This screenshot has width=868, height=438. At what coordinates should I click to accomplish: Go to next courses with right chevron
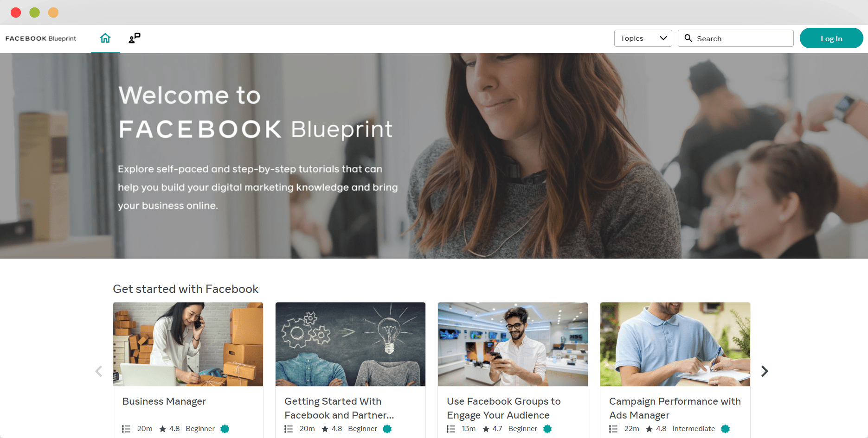pyautogui.click(x=765, y=371)
